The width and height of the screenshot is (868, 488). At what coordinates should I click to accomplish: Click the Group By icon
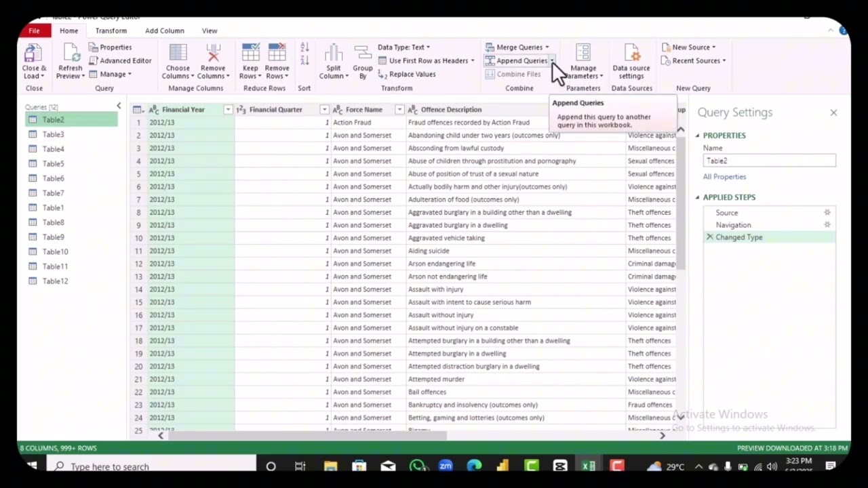[363, 54]
